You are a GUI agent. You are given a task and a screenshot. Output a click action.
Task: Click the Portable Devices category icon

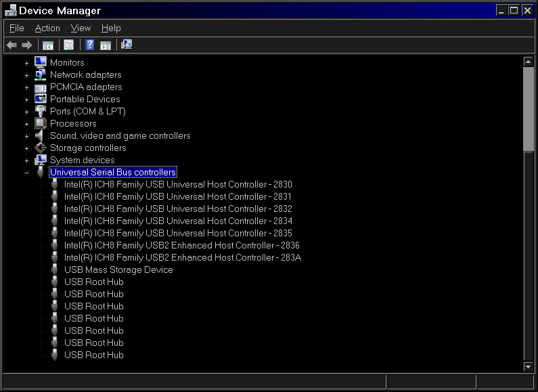41,99
